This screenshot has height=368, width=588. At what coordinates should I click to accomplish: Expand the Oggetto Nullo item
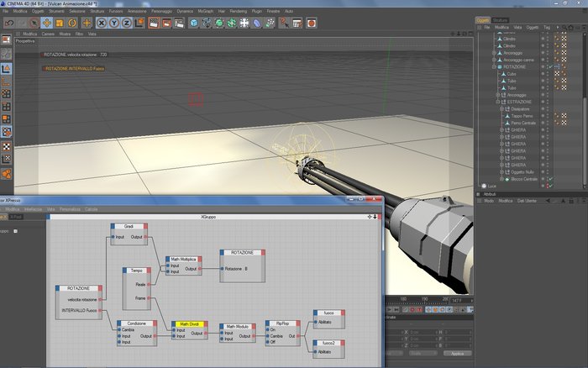click(501, 171)
